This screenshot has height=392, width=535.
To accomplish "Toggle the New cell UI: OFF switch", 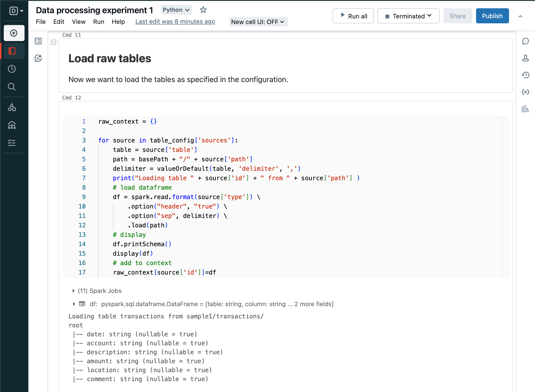I will click(x=258, y=22).
